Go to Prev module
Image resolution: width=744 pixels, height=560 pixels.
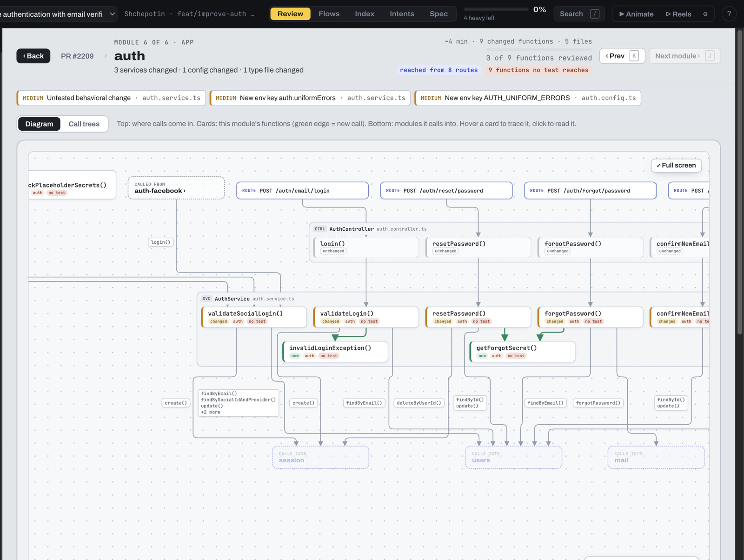click(622, 56)
